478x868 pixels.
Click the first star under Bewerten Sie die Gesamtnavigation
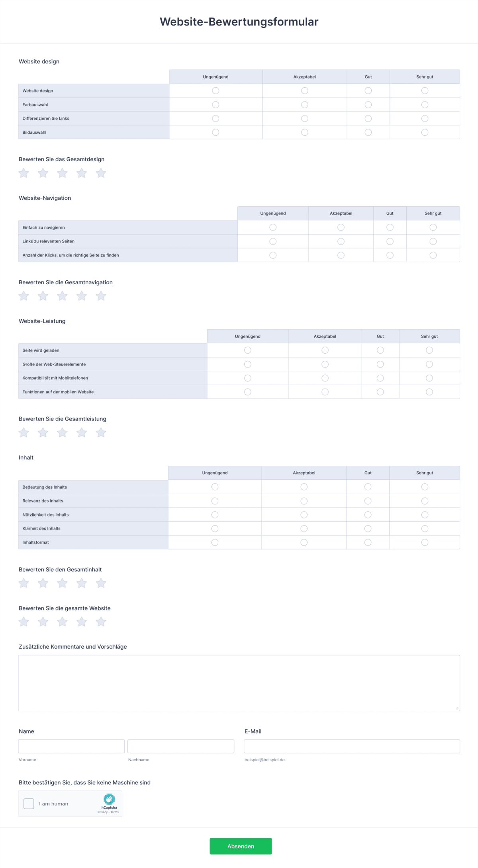click(24, 296)
